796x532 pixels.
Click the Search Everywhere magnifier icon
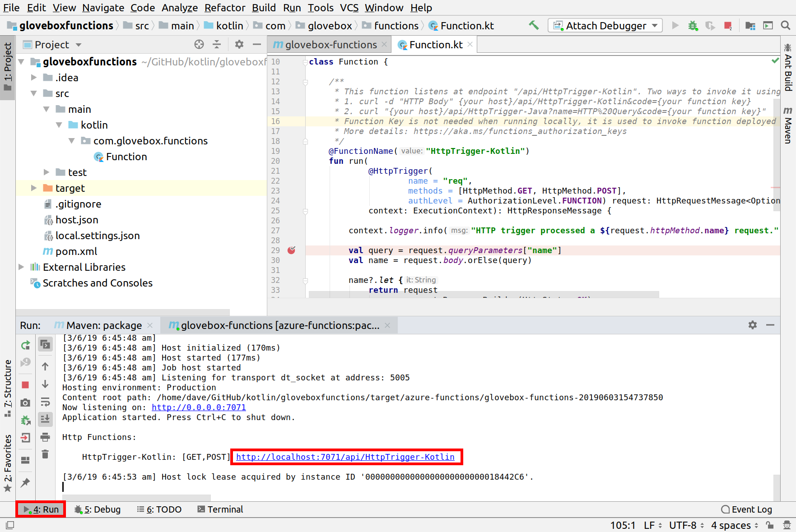(786, 26)
